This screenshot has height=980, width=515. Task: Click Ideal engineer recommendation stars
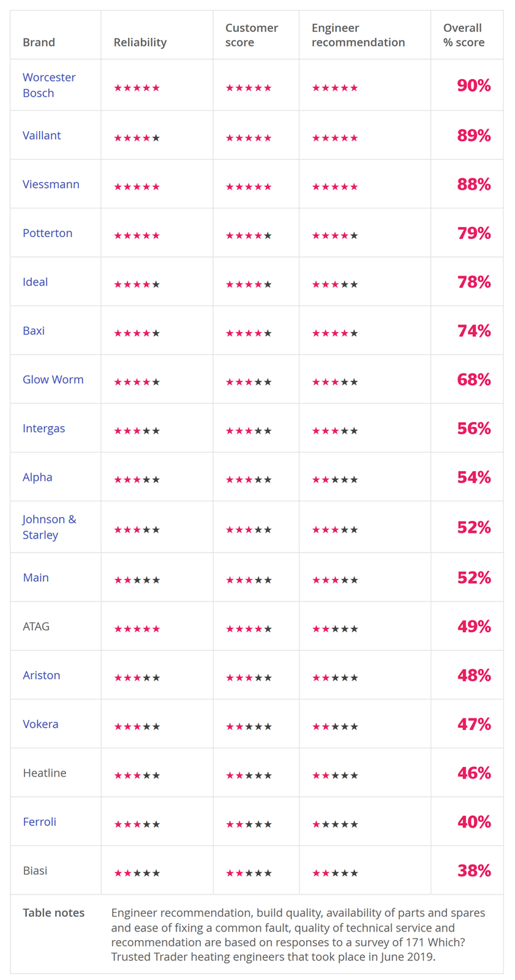[334, 284]
